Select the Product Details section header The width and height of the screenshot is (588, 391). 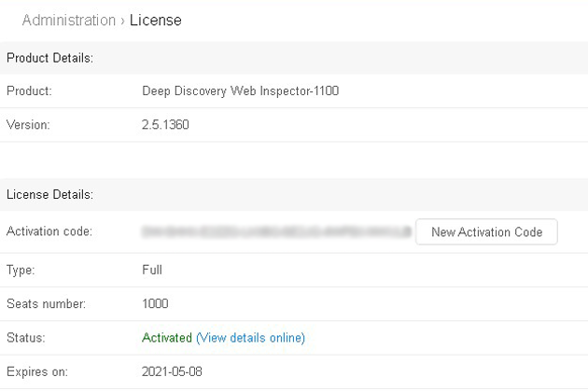(x=49, y=58)
